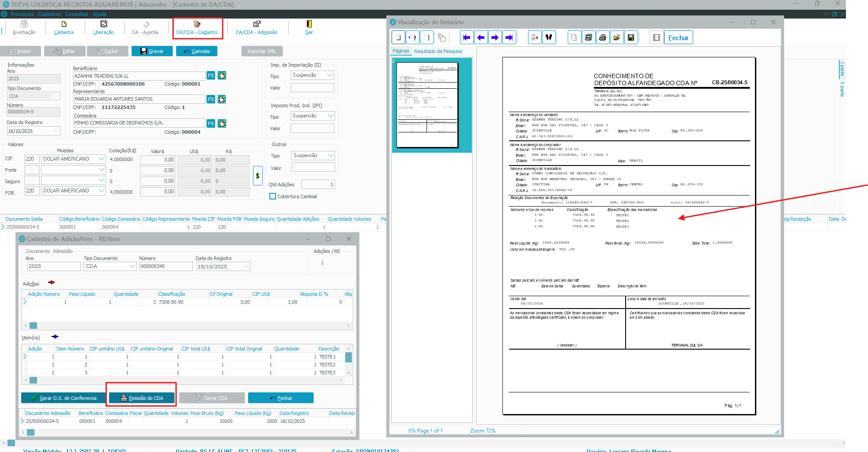Screen dimensions: 868x452
Task: Open the Liberação toolbar option
Action: (x=103, y=28)
